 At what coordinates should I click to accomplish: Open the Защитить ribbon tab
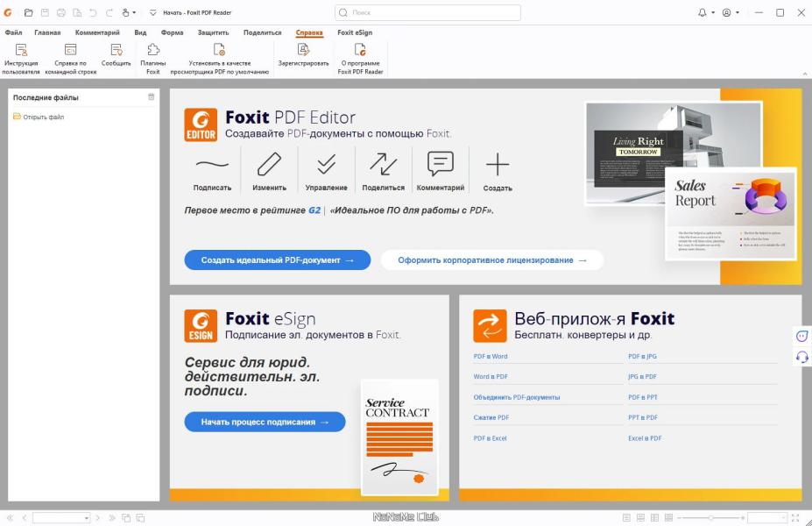[213, 32]
